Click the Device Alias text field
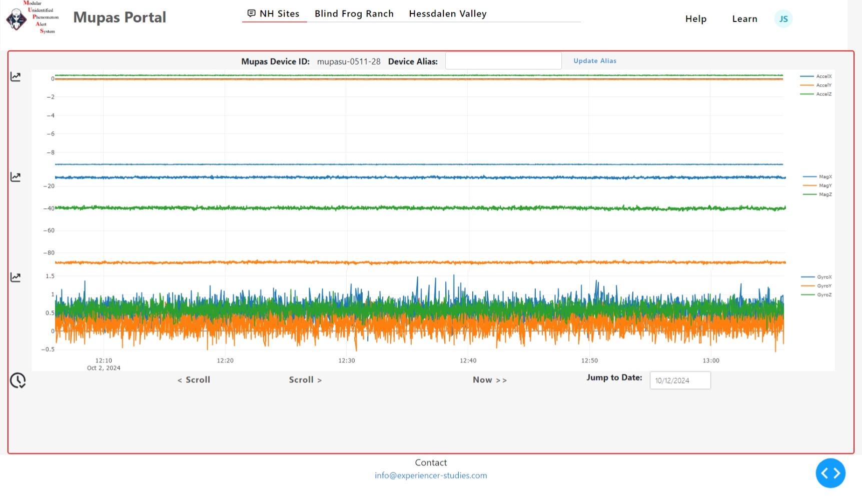The image size is (862, 504). coord(503,61)
